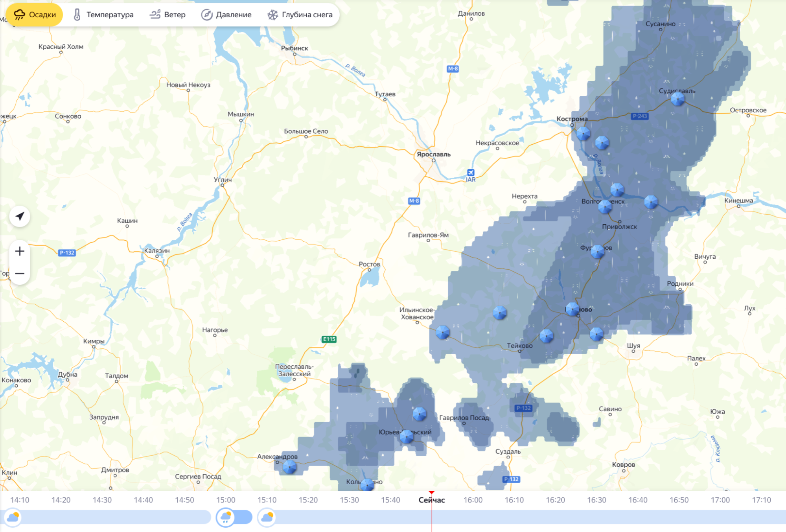Click the partly cloudy icon at timeline start
Screen dimensions: 786x532
click(x=13, y=517)
